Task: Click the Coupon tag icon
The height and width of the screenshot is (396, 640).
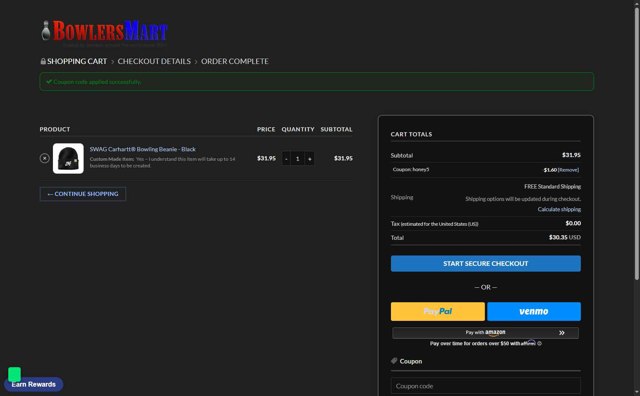Action: (394, 361)
